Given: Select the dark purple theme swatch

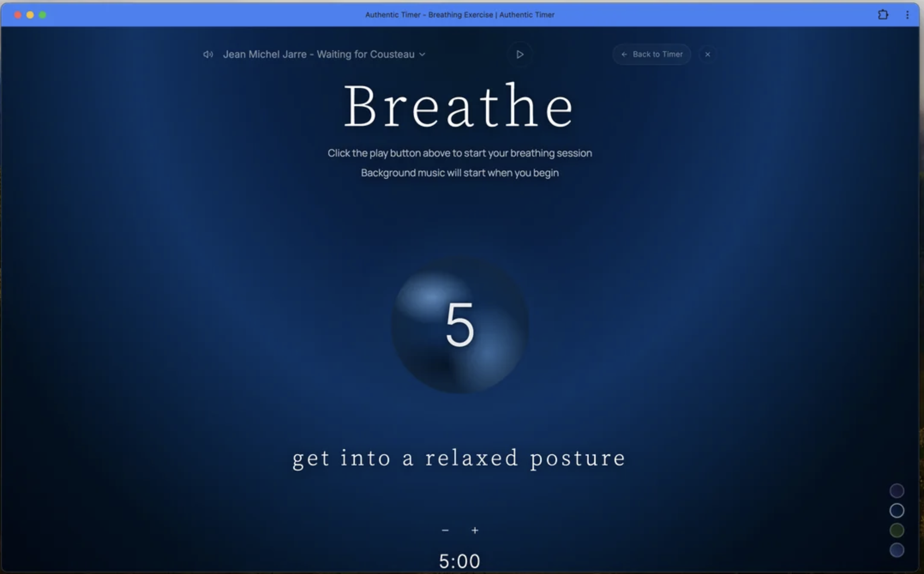Looking at the screenshot, I should (897, 491).
